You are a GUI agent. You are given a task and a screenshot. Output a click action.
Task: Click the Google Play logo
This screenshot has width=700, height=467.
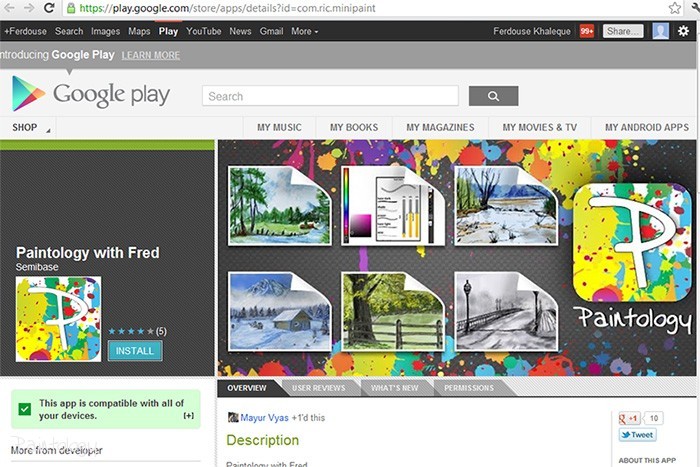91,94
